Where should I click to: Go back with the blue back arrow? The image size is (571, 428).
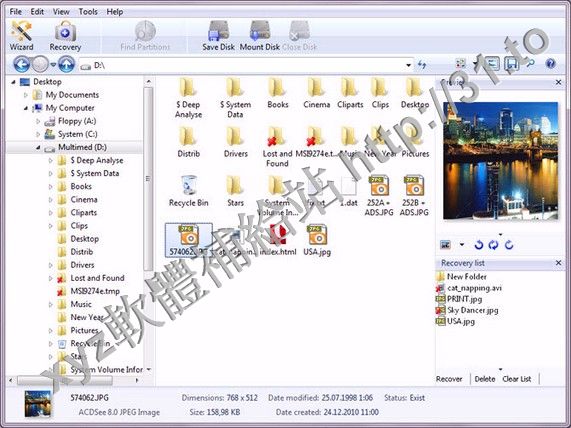[x=21, y=64]
